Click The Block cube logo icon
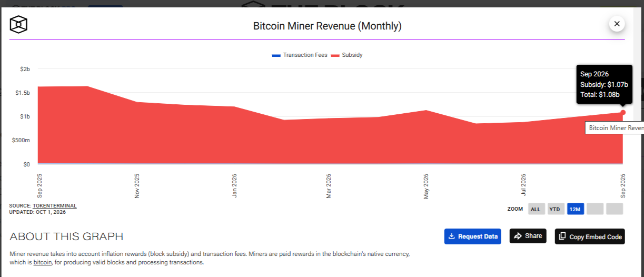 (18, 24)
